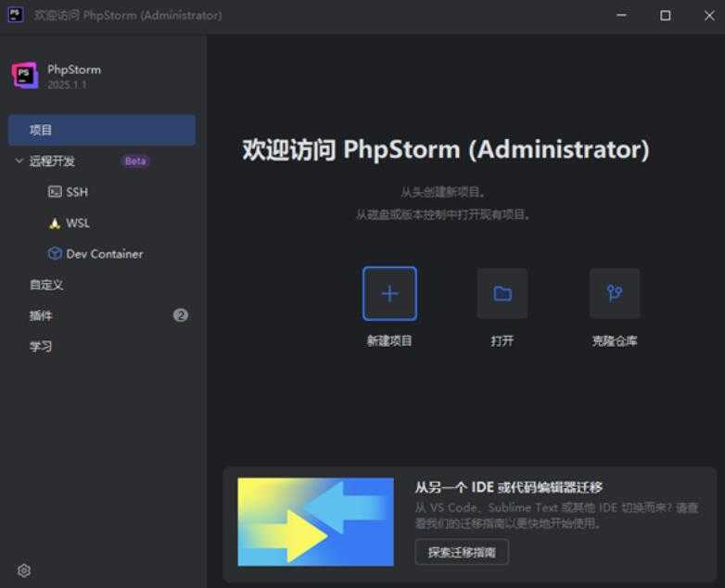The image size is (725, 588).
Task: Click the Clone Repository branch icon
Action: [x=615, y=294]
